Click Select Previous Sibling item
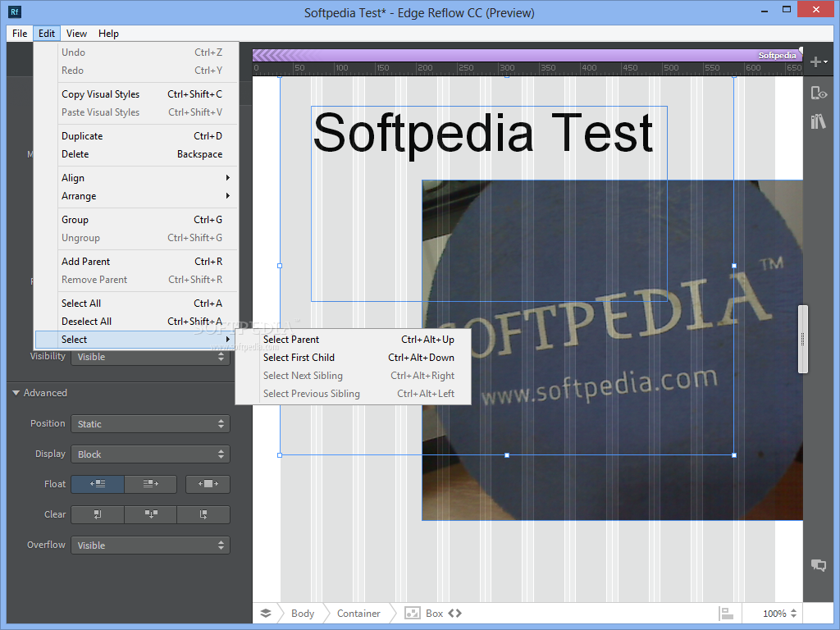 [x=354, y=394]
